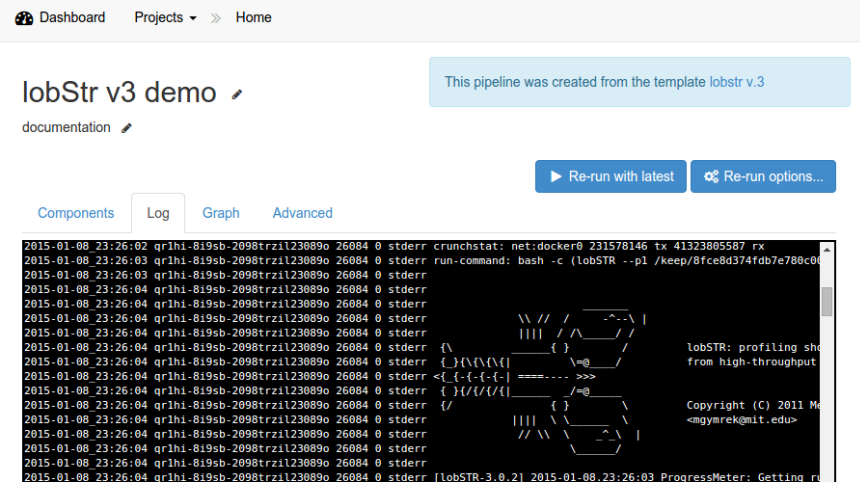Click the lobStr v3 demo pipeline title
Screen dimensions: 868x482
click(x=120, y=92)
